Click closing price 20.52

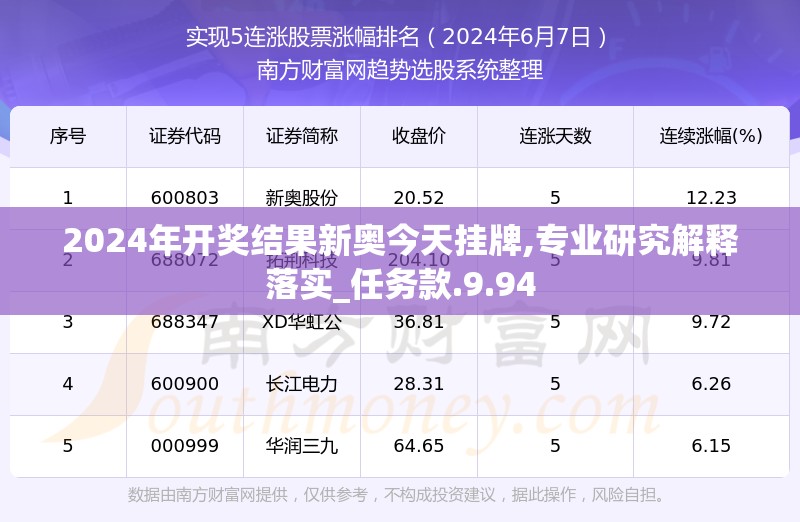coord(419,198)
